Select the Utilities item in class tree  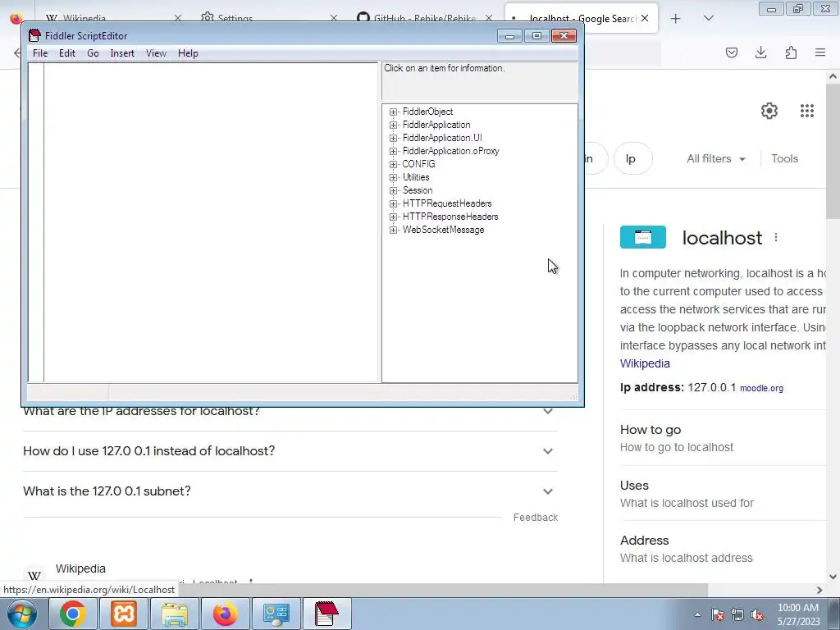click(416, 177)
